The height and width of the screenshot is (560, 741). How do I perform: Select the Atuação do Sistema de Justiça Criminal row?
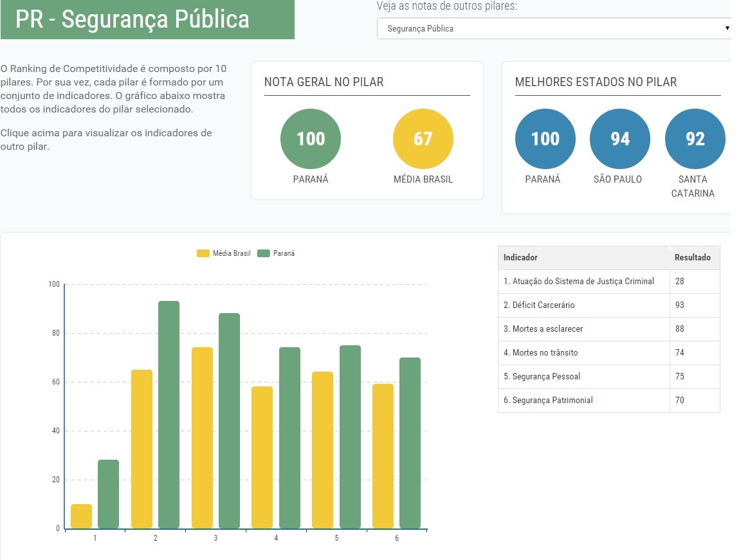pos(578,281)
